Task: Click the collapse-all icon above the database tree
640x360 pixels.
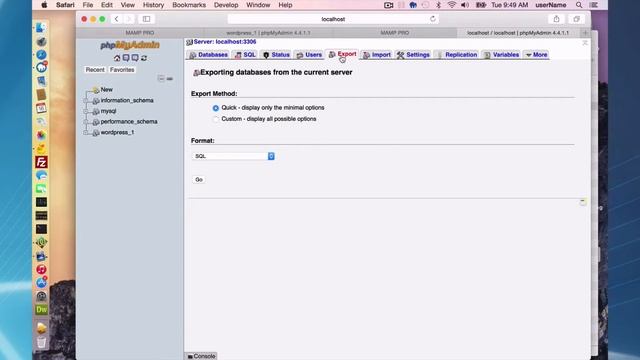Action: 161,78
